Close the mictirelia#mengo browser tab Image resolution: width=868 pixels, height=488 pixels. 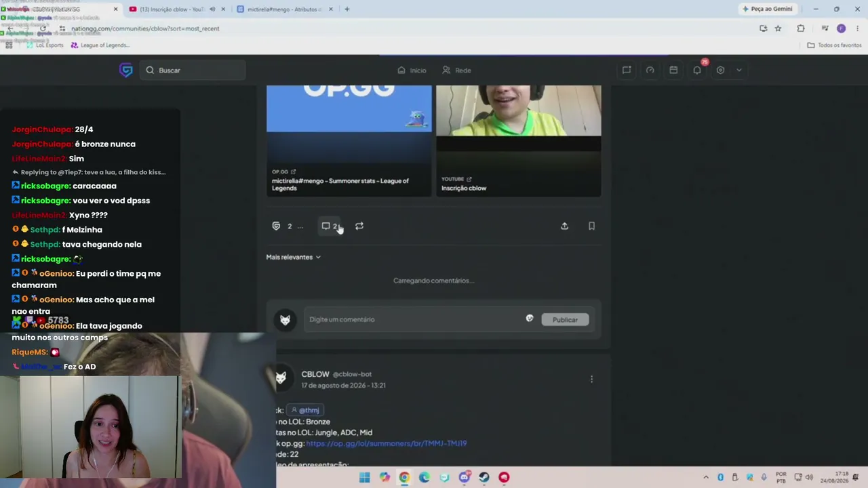(331, 9)
